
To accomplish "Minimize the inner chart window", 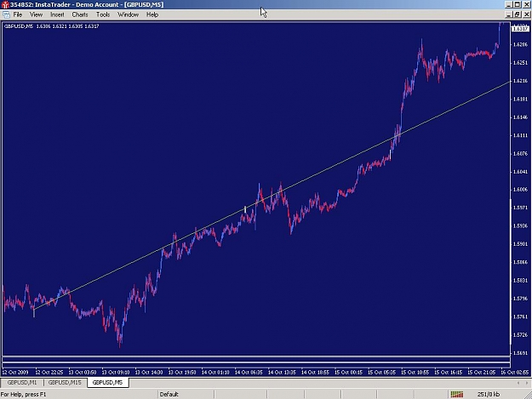I will click(x=508, y=14).
